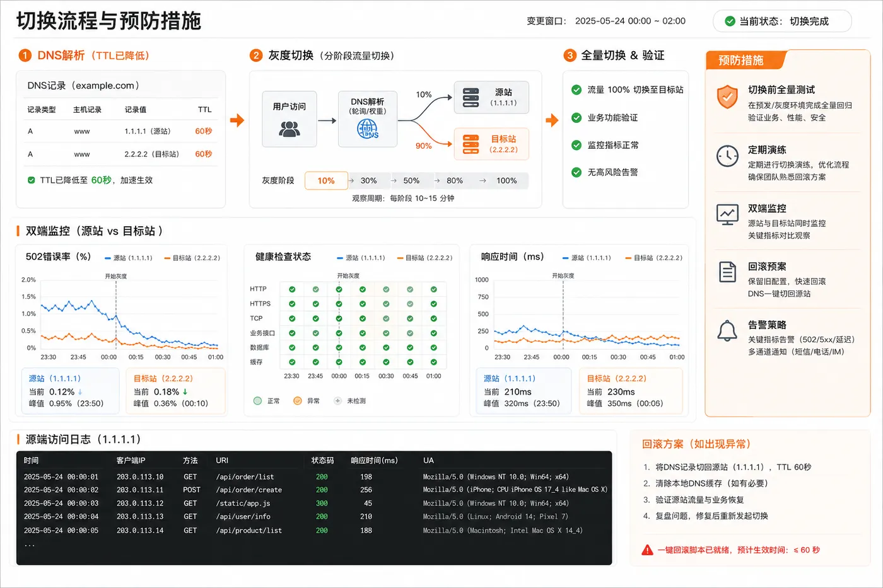This screenshot has height=588, width=883.
Task: Click the orange 异常 legend icon
Action: point(298,401)
